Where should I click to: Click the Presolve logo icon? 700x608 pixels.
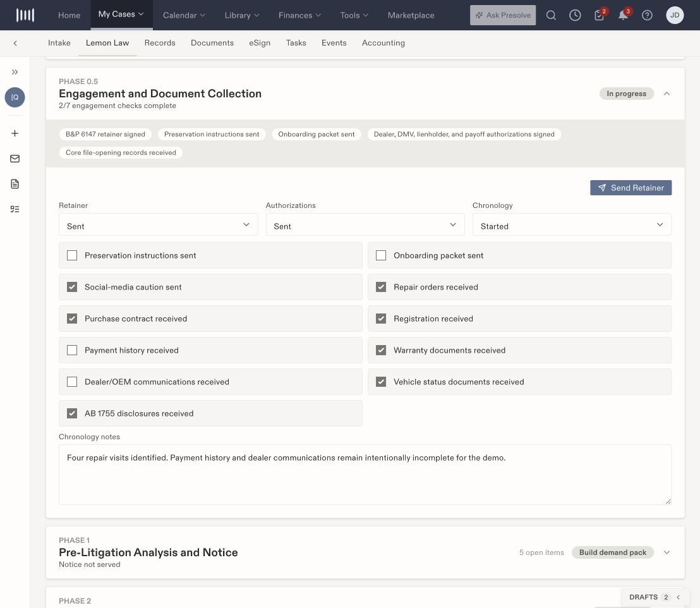click(25, 15)
